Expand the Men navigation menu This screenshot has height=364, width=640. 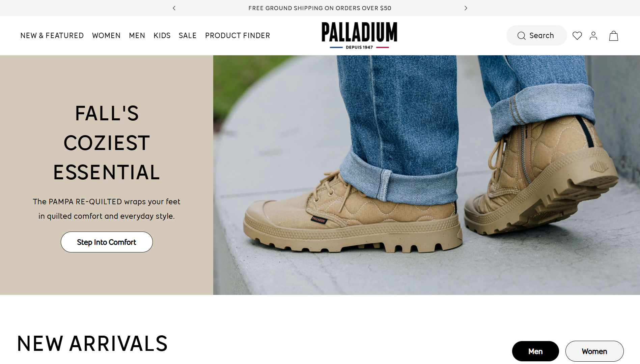tap(137, 35)
